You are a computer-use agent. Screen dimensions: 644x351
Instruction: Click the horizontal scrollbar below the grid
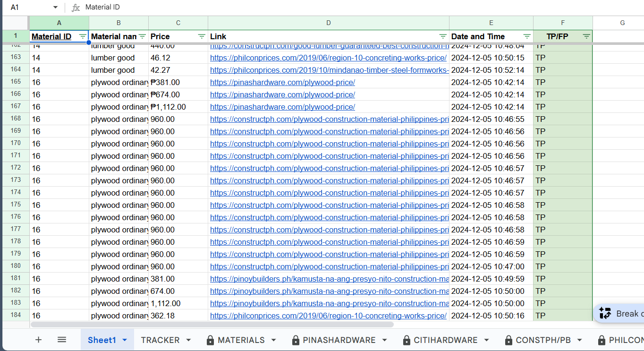coord(212,325)
